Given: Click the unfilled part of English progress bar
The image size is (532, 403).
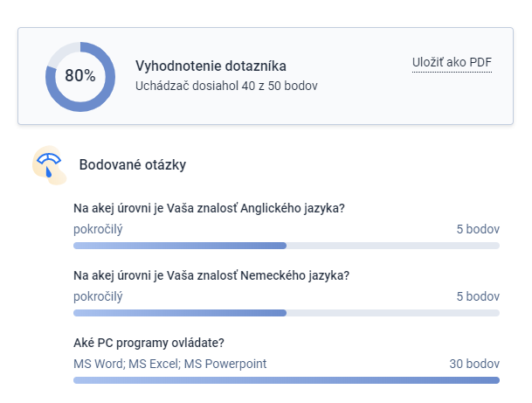Looking at the screenshot, I should 393,246.
